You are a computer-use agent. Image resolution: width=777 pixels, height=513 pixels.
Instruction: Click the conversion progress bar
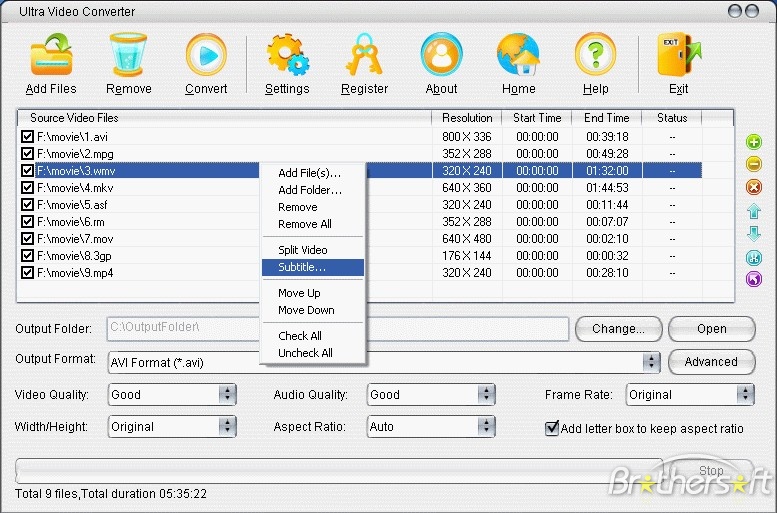339,471
